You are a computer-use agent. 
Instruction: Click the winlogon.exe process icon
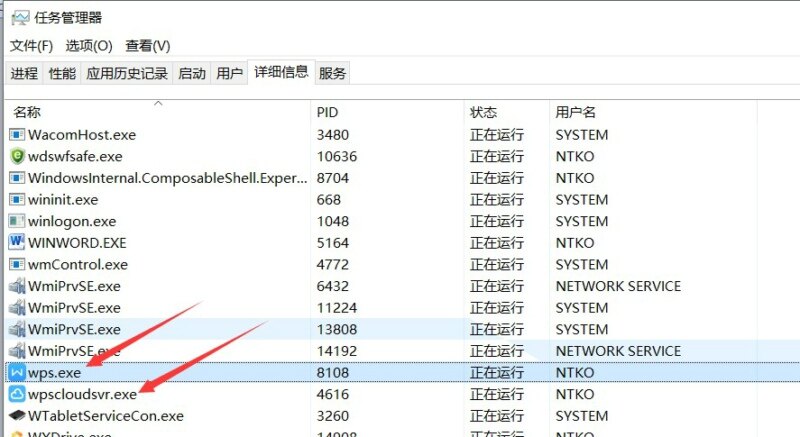17,221
